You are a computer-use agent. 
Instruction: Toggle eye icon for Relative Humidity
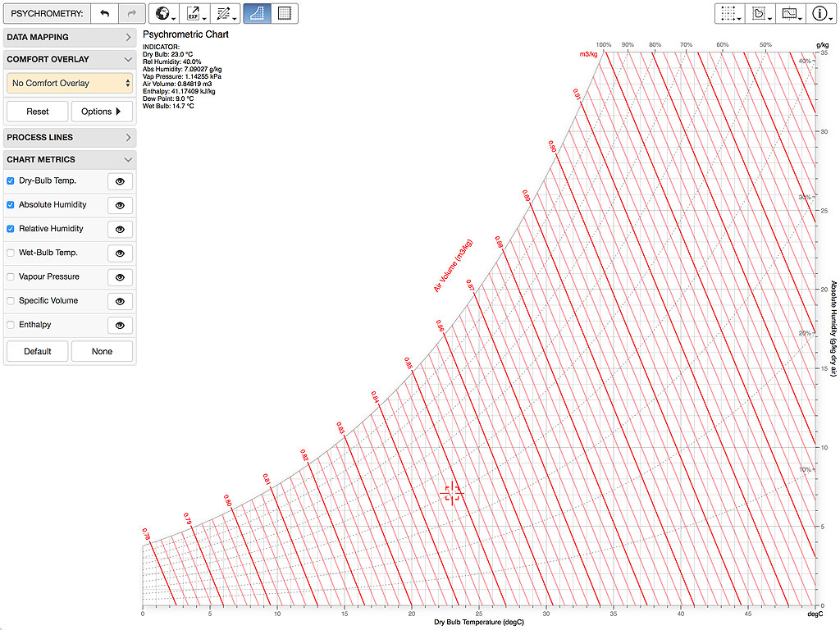120,230
